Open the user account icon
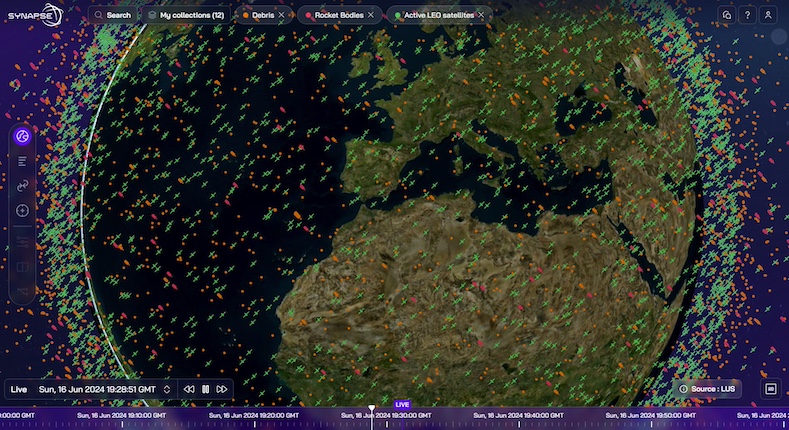 768,15
